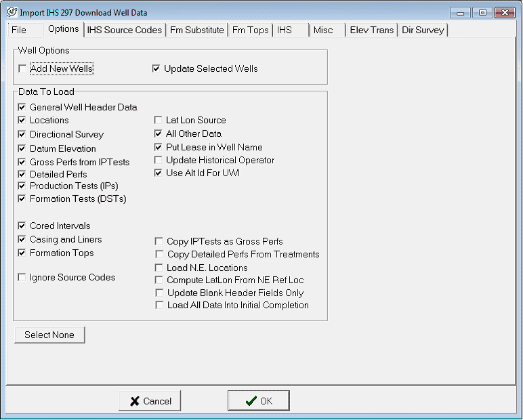Toggle the Directional Survey checkbox
The height and width of the screenshot is (420, 523).
(x=22, y=134)
